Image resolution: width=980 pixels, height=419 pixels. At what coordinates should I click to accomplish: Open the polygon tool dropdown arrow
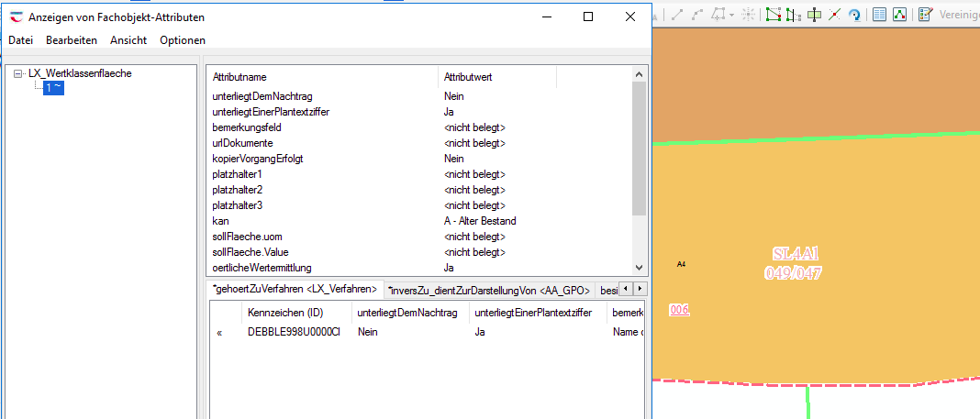pos(731,15)
